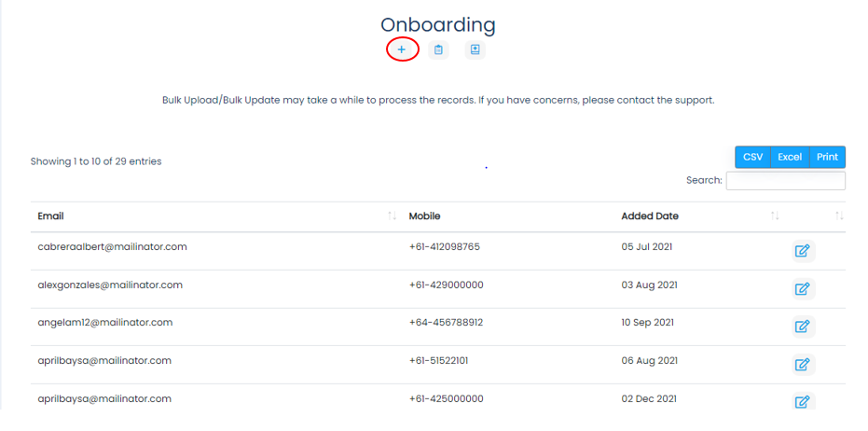
Task: Select the cabreraalbert@mailinator.com email cell
Action: point(113,247)
